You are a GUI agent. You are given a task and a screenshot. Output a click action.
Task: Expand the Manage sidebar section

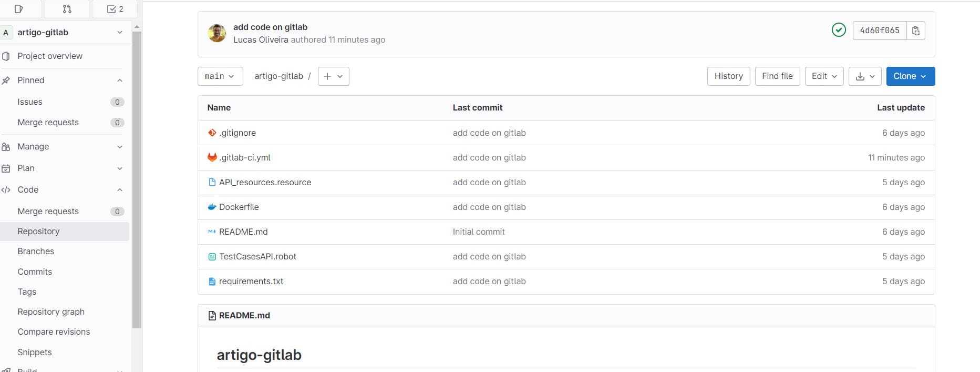[63, 147]
